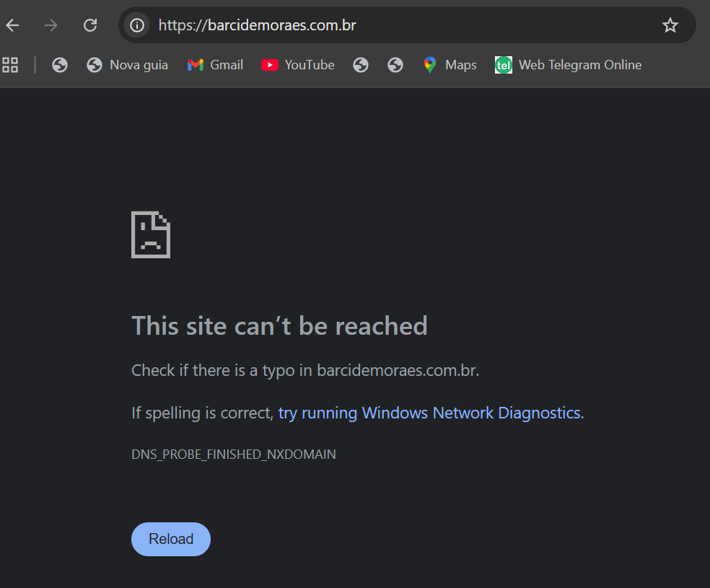Click the try running Windows Network Diagnostics link
The height and width of the screenshot is (588, 710).
pos(429,413)
